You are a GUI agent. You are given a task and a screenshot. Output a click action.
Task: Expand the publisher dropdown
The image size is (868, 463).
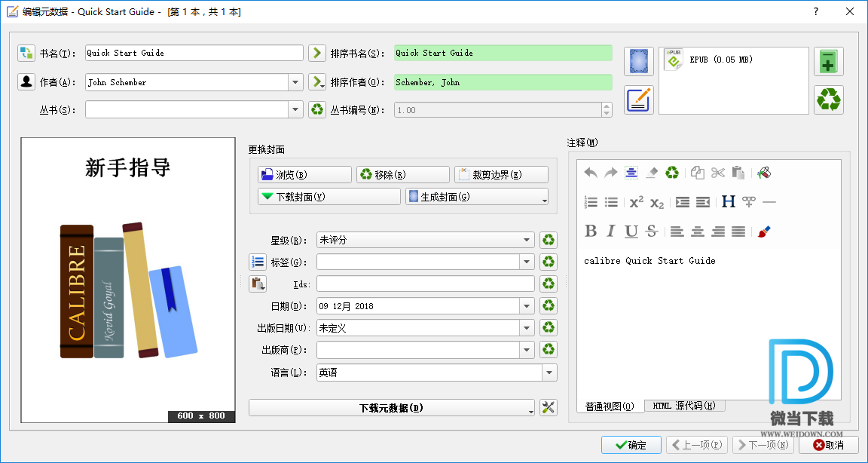coord(527,349)
